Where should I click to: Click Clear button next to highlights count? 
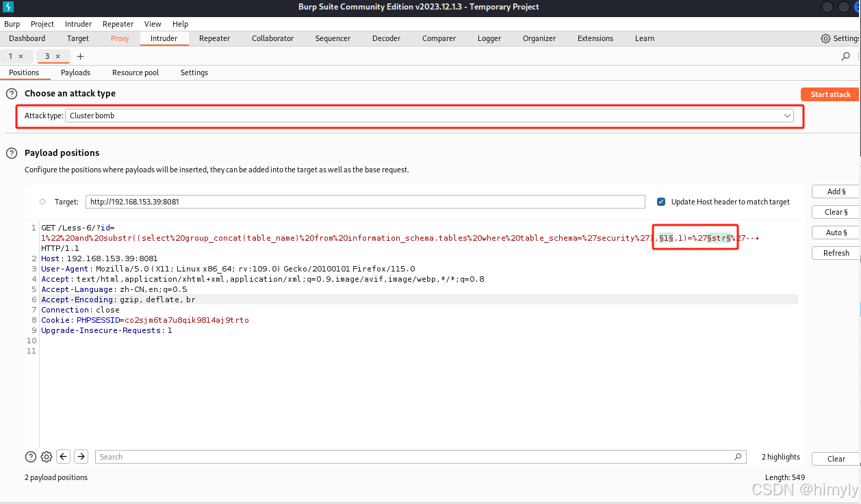836,459
